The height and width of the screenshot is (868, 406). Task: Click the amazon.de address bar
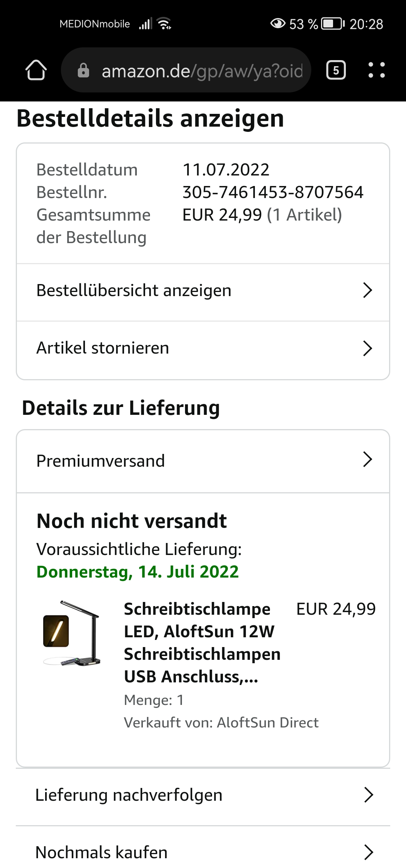click(x=186, y=70)
